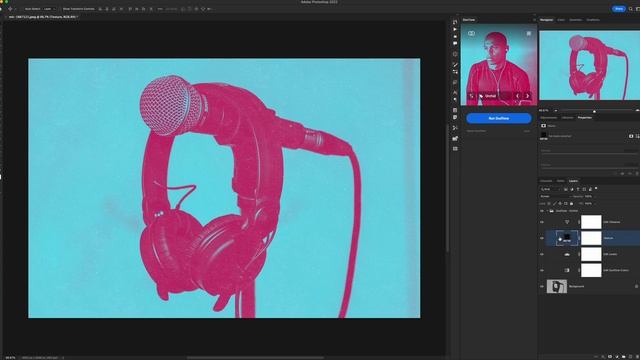Switch to the Swatches tab
This screenshot has height=360, width=640.
pos(576,20)
